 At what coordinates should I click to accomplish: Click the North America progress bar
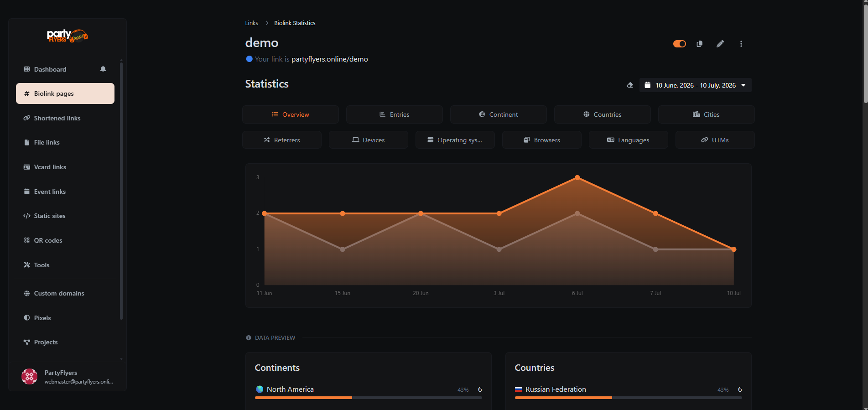click(x=369, y=398)
